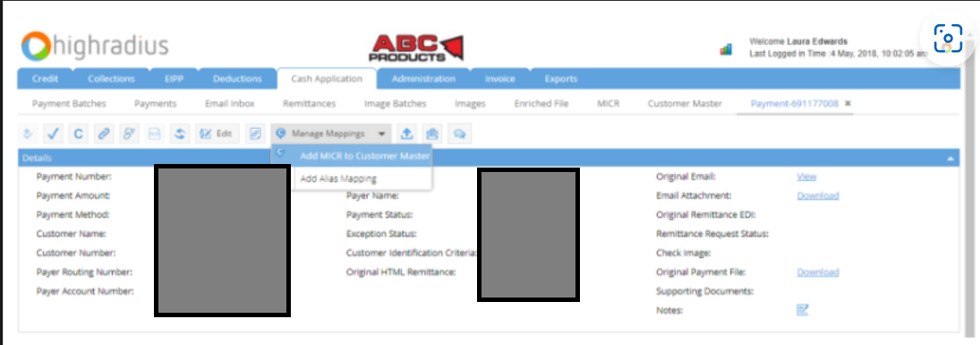The height and width of the screenshot is (345, 980).
Task: Go to the Image Batches sub-tab
Action: (395, 103)
